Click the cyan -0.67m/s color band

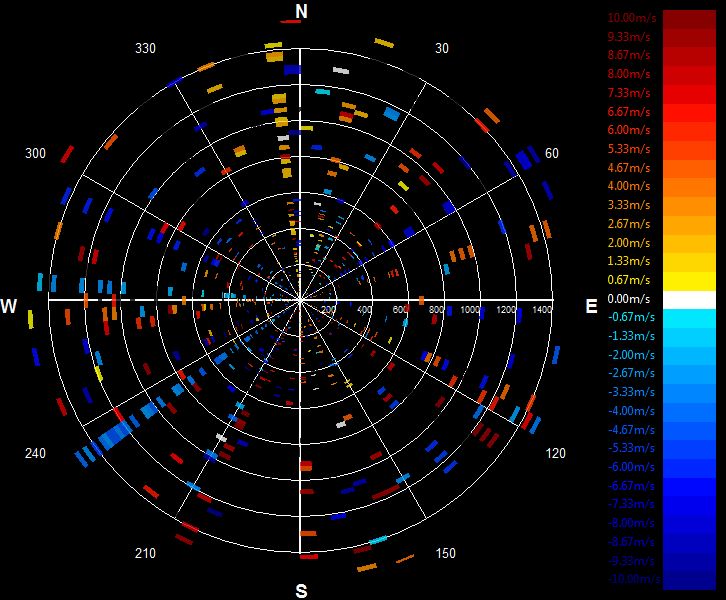click(x=689, y=319)
